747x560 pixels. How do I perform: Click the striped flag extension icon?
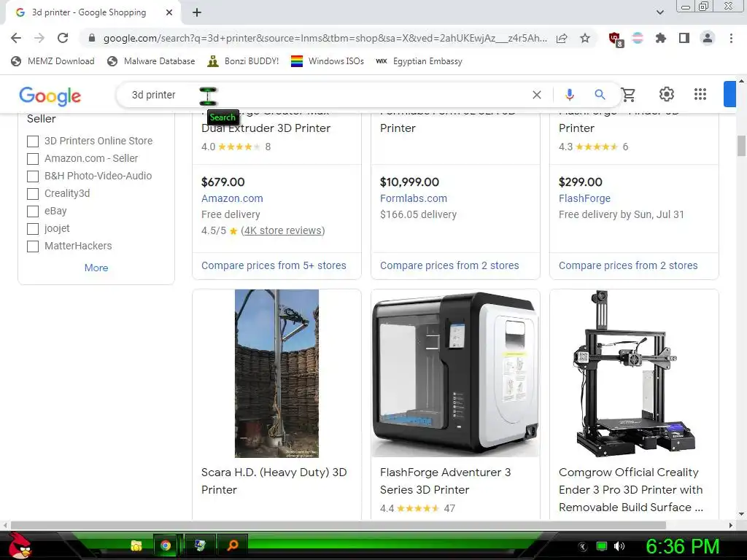[638, 38]
